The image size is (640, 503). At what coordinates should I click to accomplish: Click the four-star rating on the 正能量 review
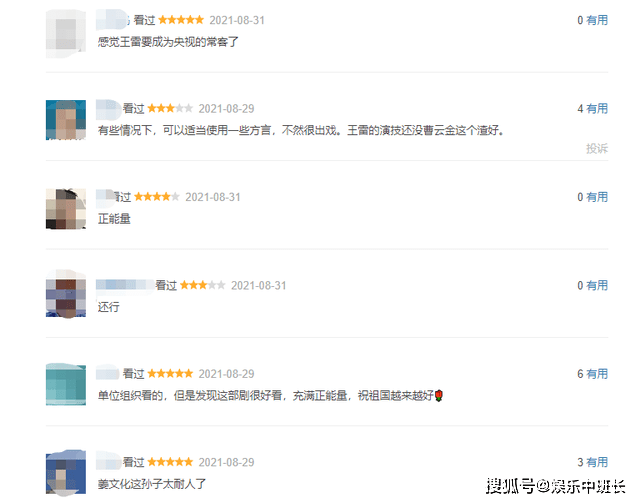point(157,197)
